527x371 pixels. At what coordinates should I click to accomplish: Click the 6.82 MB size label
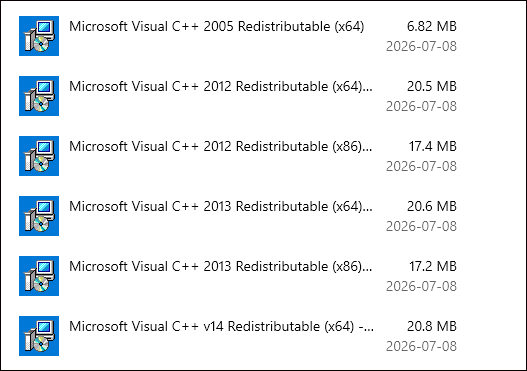432,27
